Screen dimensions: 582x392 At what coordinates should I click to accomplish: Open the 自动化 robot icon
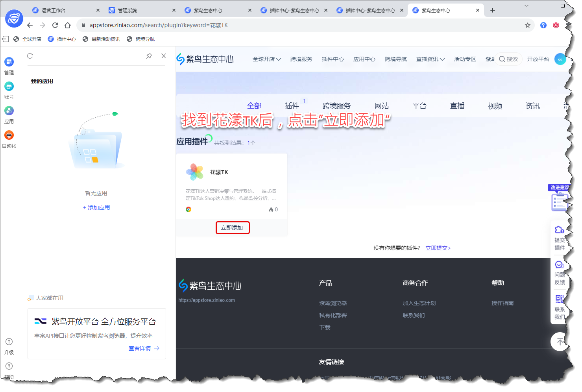9,135
